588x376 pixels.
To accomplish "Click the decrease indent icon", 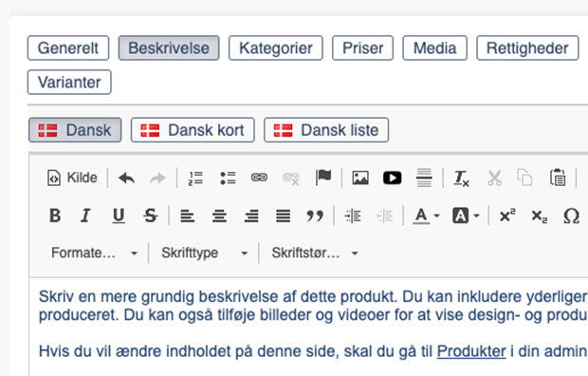I will coord(384,216).
